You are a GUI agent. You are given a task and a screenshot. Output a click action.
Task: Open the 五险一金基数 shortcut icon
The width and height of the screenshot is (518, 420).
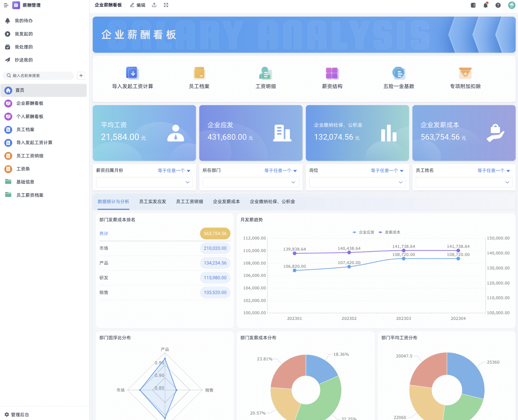coord(399,73)
